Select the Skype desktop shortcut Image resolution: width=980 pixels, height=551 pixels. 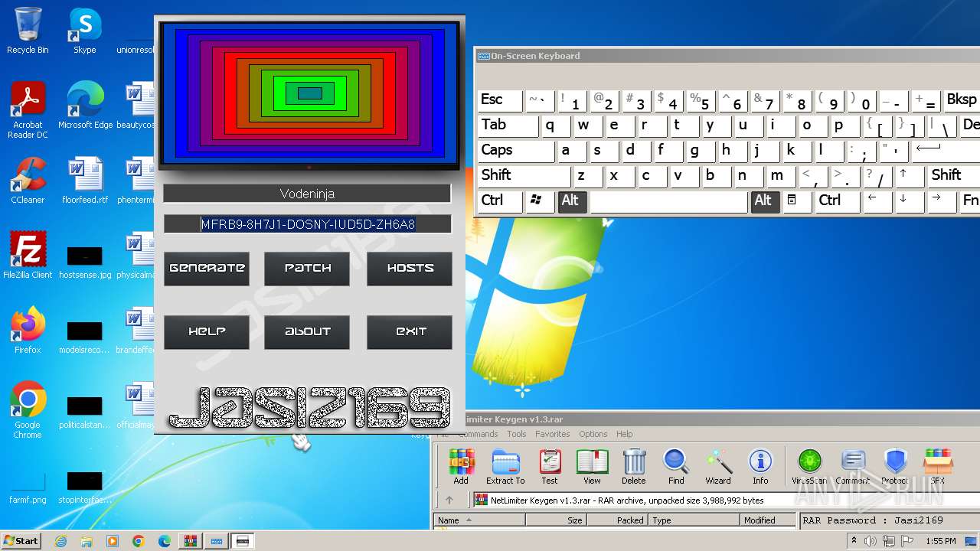click(84, 31)
